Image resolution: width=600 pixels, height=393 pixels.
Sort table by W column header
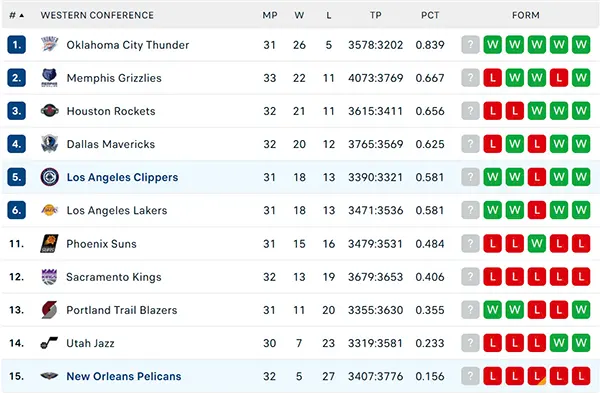tap(299, 15)
